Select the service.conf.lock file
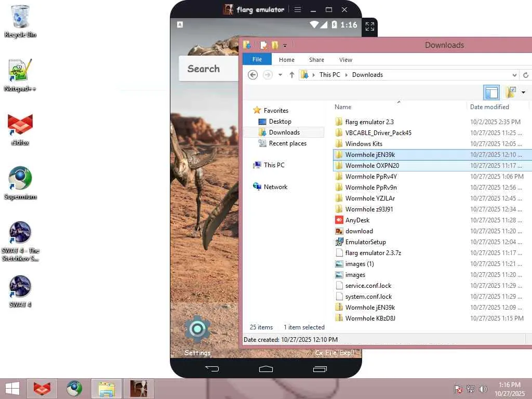The width and height of the screenshot is (532, 399). point(368,285)
